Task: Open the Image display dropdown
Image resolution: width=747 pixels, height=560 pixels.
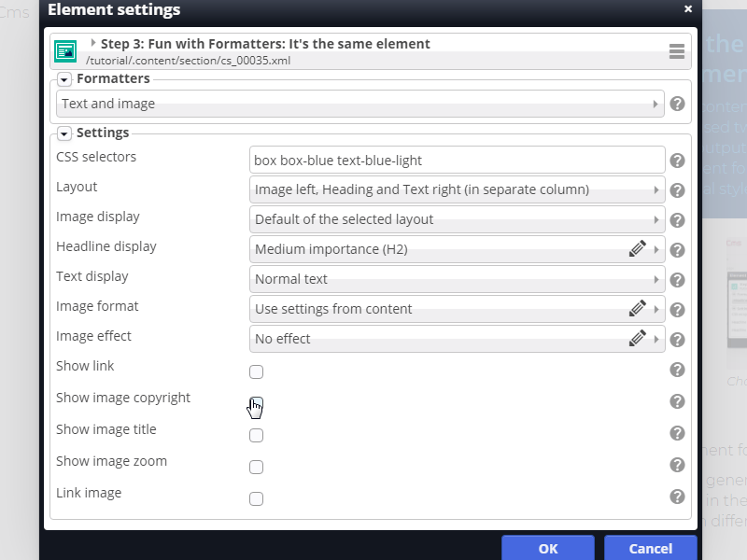Action: coord(458,219)
